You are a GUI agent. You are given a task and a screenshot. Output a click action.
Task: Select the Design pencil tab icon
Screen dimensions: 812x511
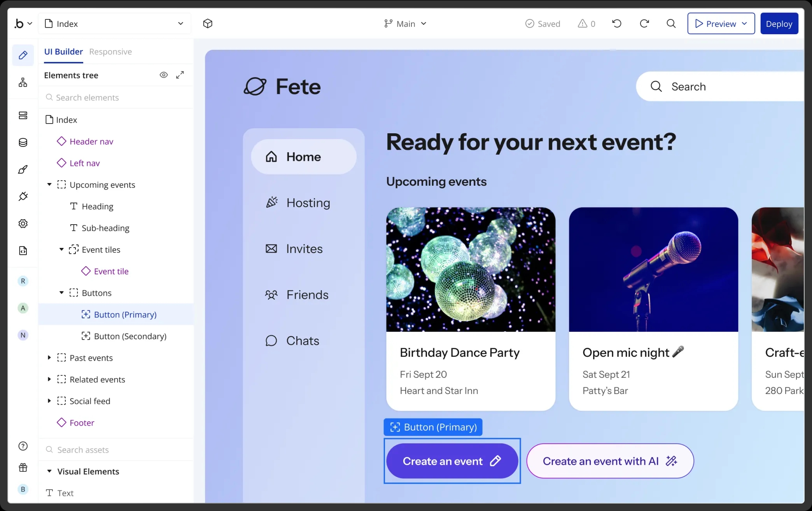pos(23,55)
